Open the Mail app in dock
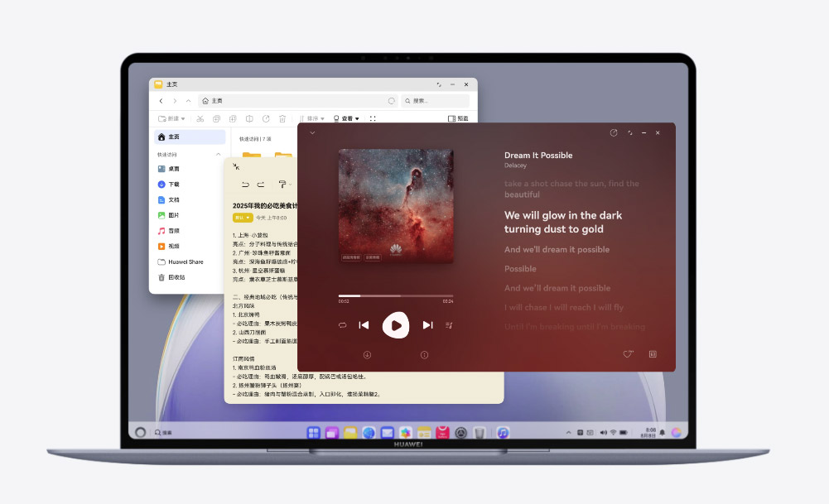Viewport: 829px width, 504px height. pyautogui.click(x=387, y=433)
